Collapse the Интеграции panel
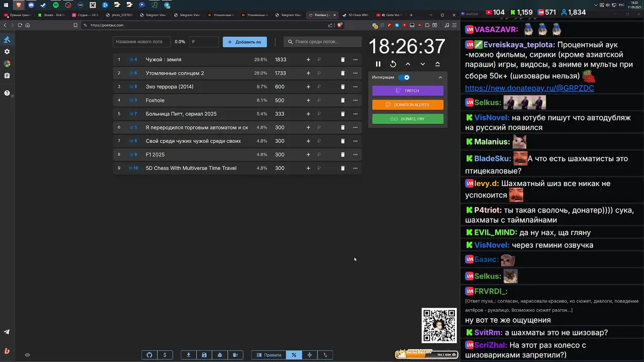 [x=440, y=77]
